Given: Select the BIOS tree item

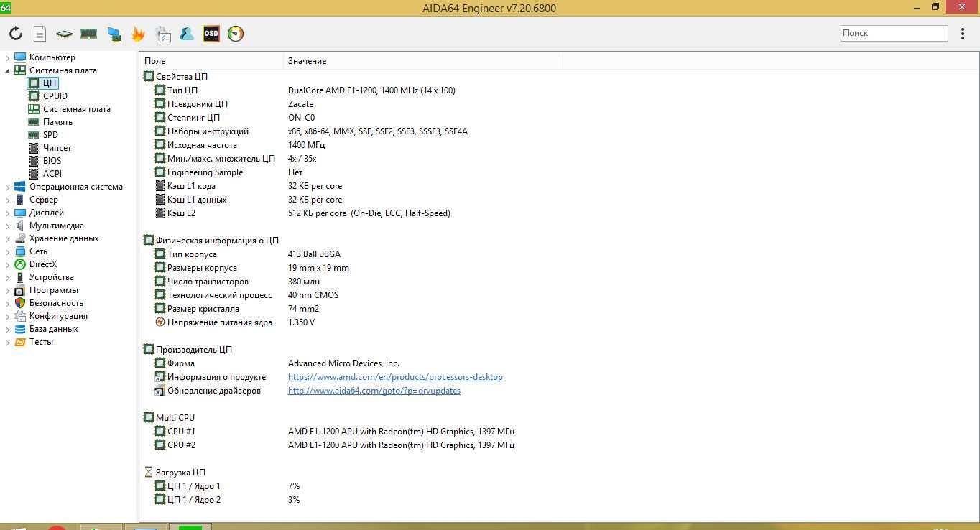Looking at the screenshot, I should point(52,161).
